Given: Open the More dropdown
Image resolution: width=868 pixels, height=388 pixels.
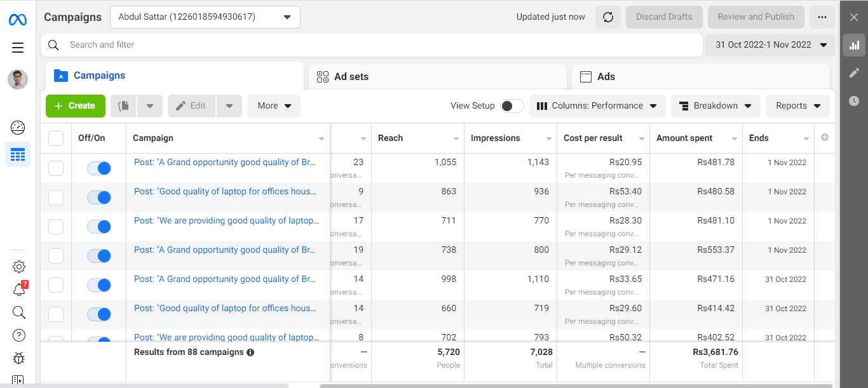Looking at the screenshot, I should [x=274, y=106].
